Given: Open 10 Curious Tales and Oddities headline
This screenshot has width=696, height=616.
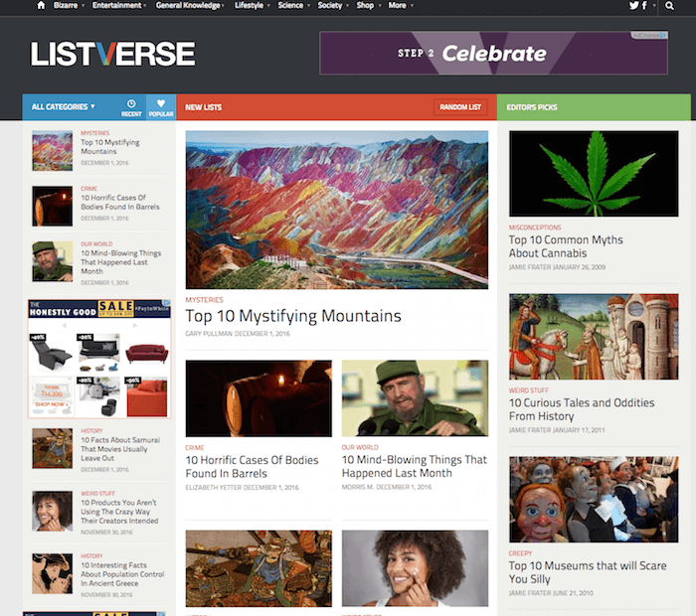Looking at the screenshot, I should point(582,409).
